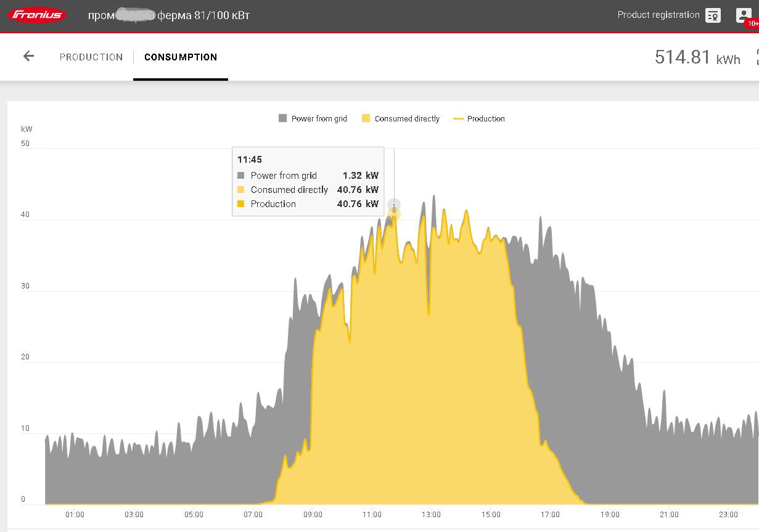Open the user profile icon

tap(744, 15)
